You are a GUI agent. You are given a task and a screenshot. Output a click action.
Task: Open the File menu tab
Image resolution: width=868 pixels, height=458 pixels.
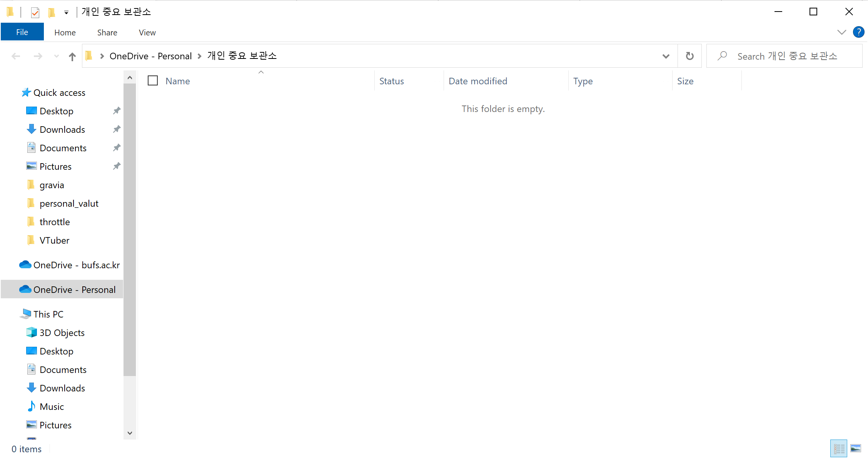click(x=22, y=32)
